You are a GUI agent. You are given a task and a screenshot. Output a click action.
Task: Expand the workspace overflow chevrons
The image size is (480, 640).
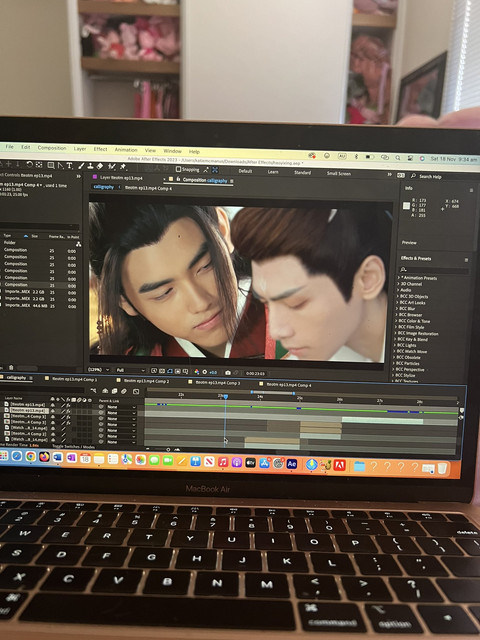(x=389, y=174)
